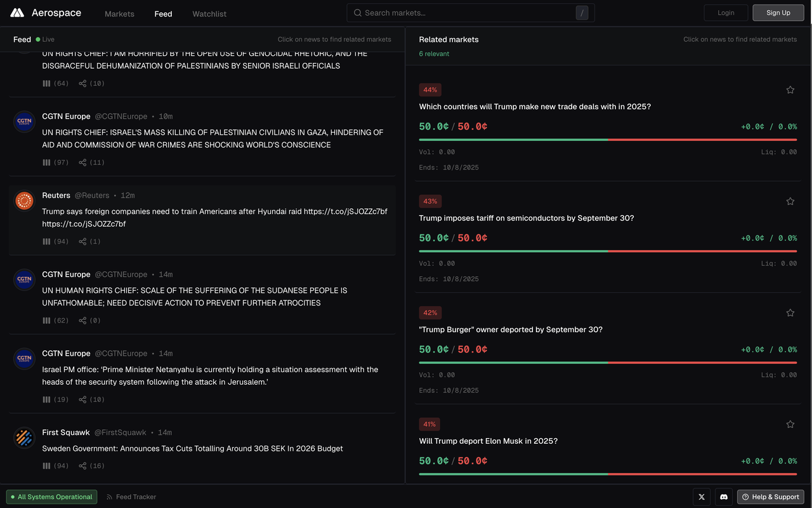Open the X (Twitter) link icon
This screenshot has height=508, width=812.
[x=701, y=497]
